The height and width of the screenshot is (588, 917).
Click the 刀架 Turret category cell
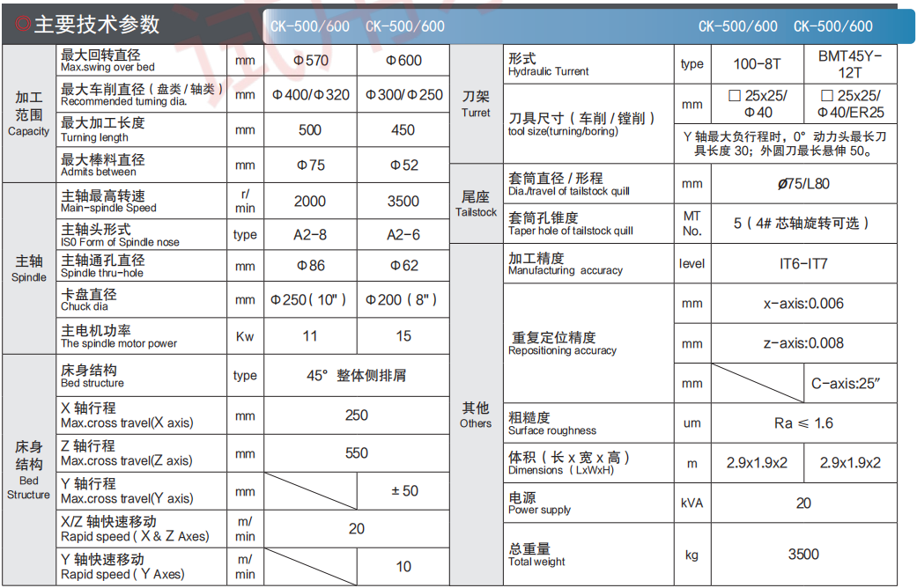coord(476,104)
